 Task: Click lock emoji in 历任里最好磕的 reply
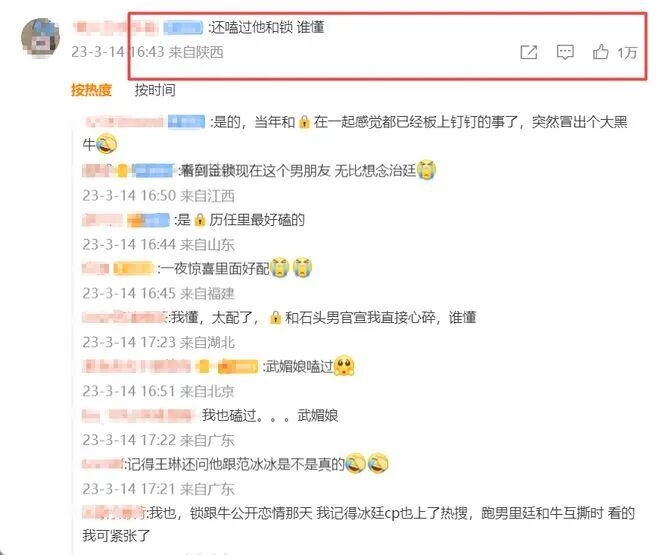[200, 220]
